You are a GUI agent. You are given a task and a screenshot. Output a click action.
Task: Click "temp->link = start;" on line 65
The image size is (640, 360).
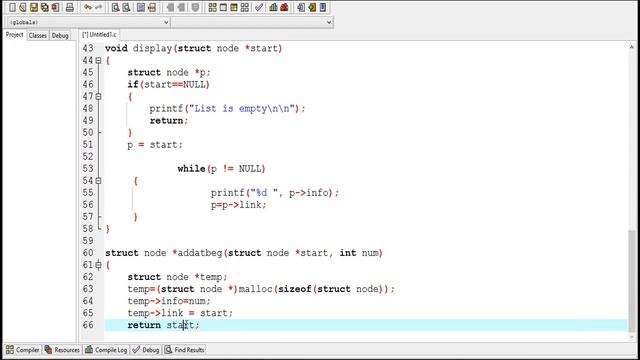click(x=180, y=313)
